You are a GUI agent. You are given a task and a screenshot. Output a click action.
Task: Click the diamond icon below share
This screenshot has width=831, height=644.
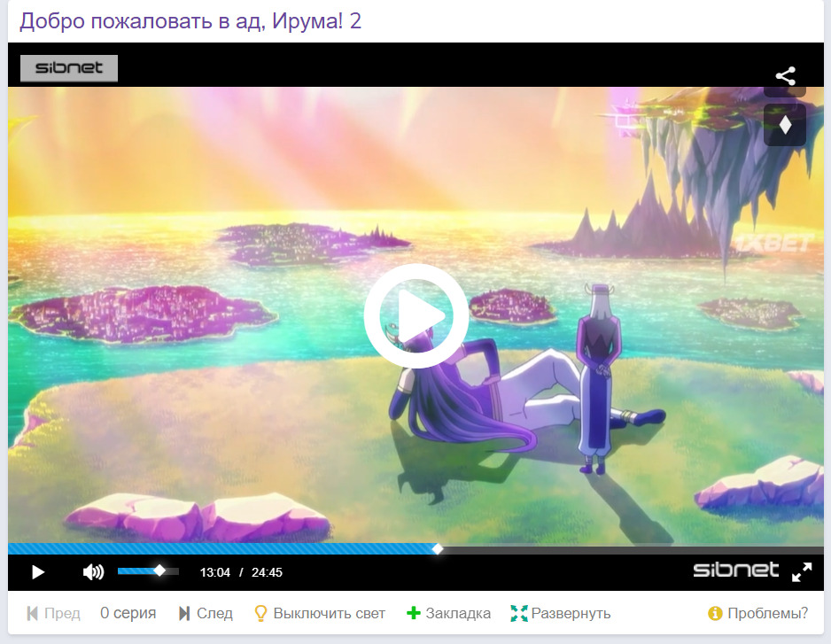pos(784,125)
